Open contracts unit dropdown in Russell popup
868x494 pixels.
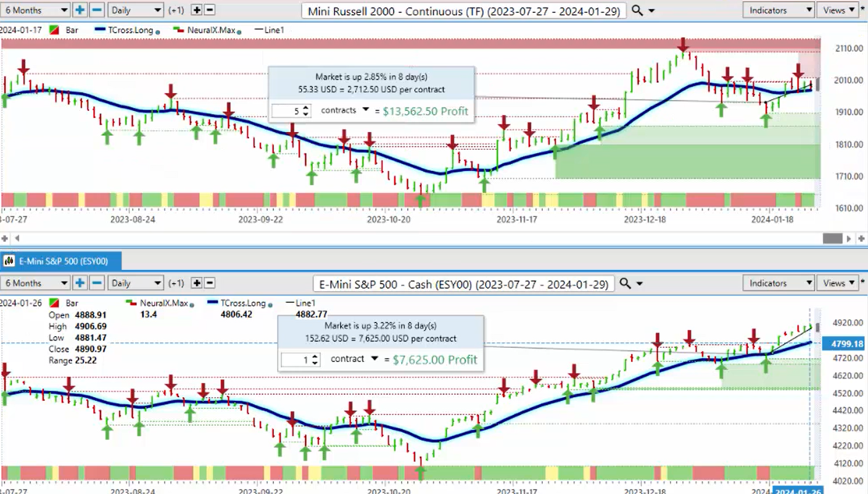365,110
